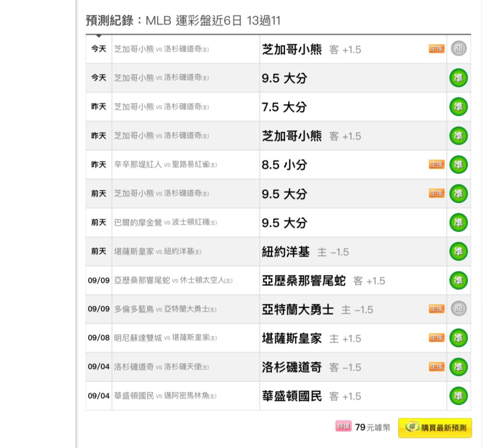Click the gray result icon for today's 芝加哥小熊 +1.5 pick

[459, 48]
